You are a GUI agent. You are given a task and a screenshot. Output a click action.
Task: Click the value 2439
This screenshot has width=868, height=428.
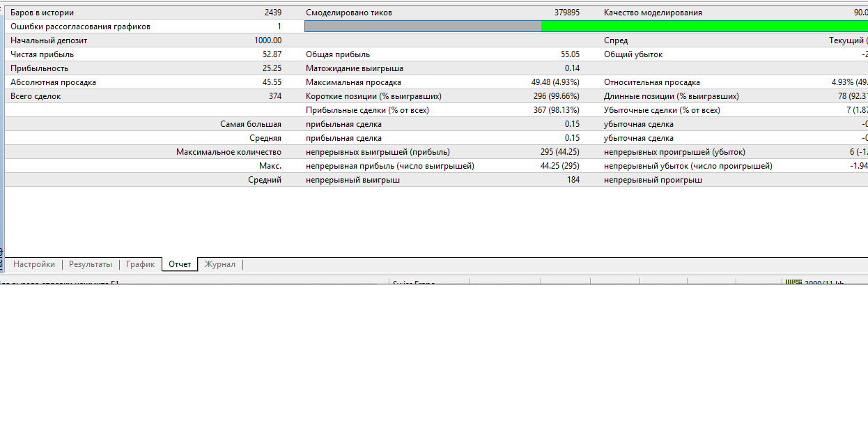point(273,13)
